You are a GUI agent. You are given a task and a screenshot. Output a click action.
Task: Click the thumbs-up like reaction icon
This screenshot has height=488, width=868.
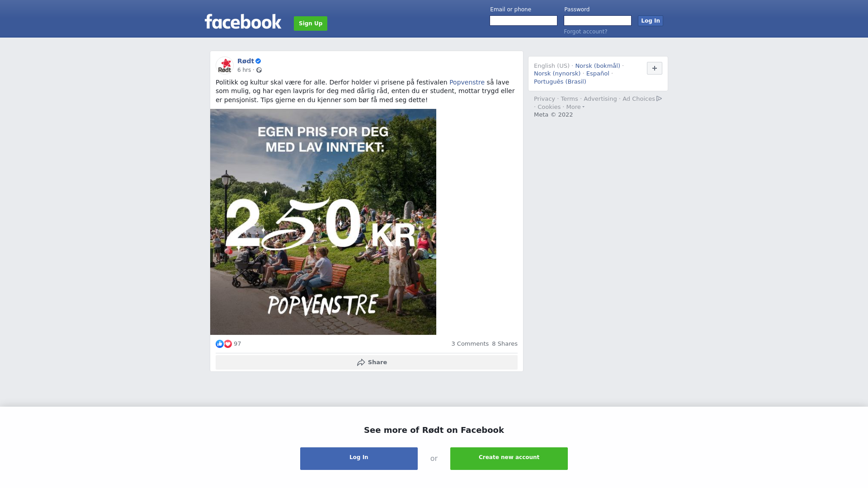220,344
